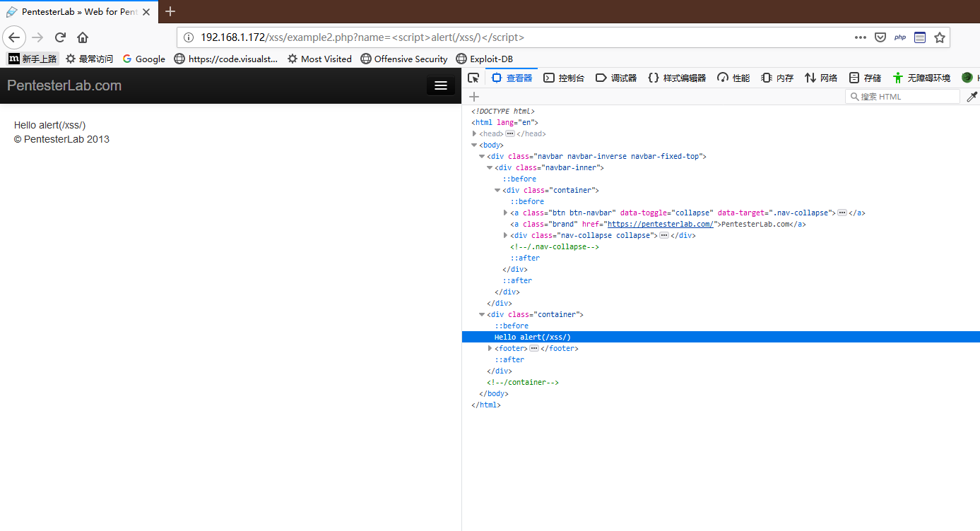The height and width of the screenshot is (531, 980).
Task: Toggle the navbar hamburger menu button
Action: click(x=441, y=85)
